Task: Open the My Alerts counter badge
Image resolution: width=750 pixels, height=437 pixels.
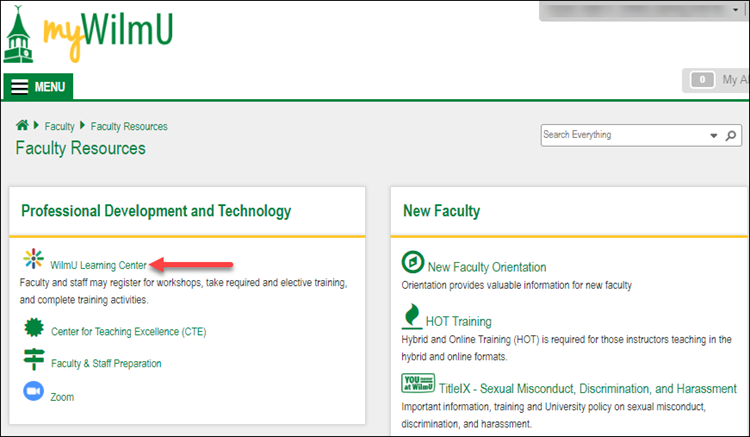Action: pyautogui.click(x=702, y=80)
